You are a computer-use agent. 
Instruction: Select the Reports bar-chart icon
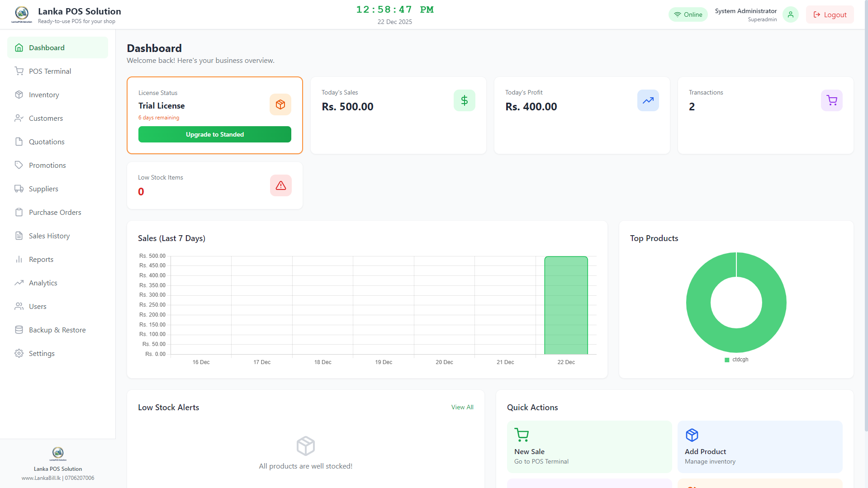coord(19,259)
